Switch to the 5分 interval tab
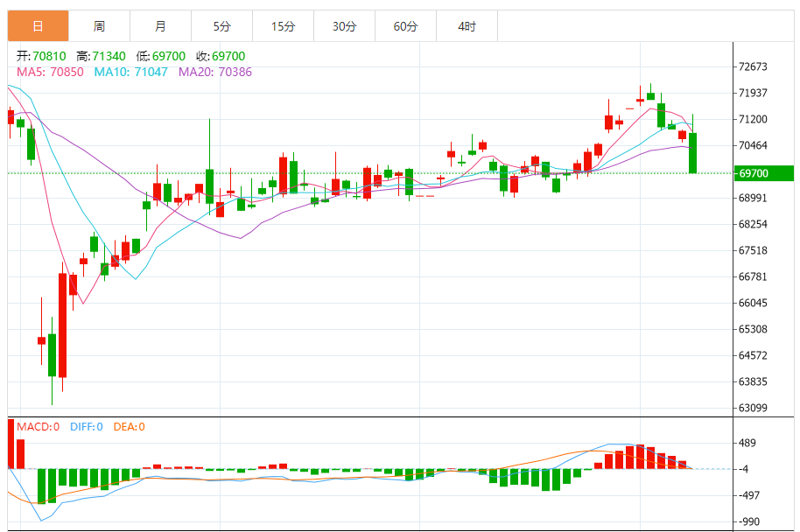The width and height of the screenshot is (800, 532). click(x=221, y=26)
